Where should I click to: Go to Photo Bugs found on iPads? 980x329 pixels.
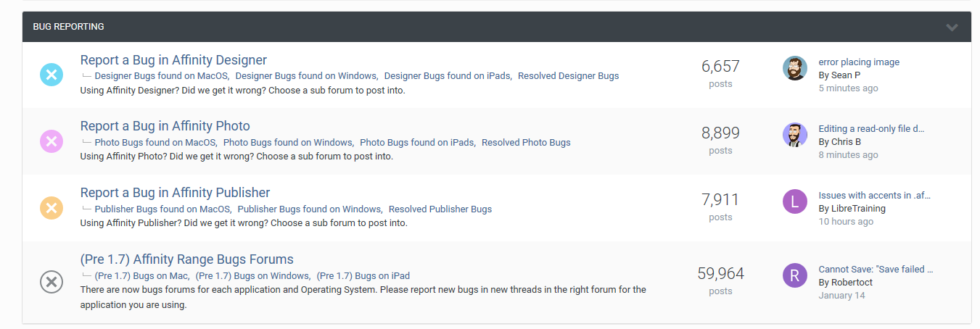point(417,143)
